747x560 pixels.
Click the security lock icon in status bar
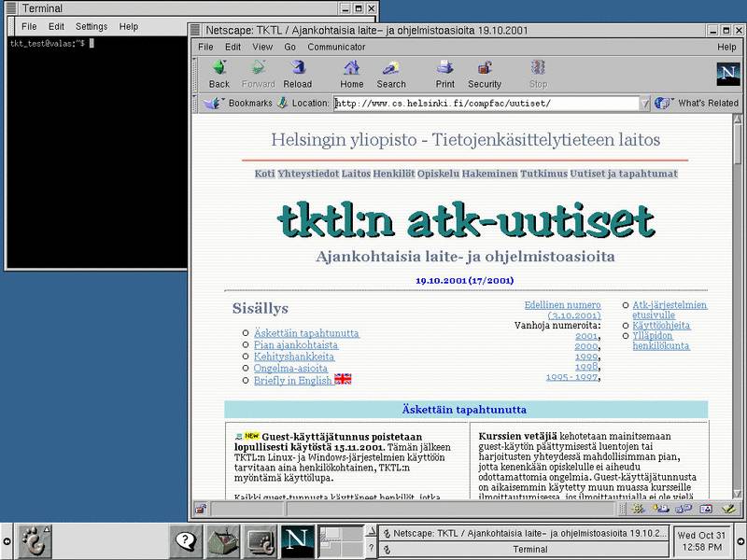point(201,509)
